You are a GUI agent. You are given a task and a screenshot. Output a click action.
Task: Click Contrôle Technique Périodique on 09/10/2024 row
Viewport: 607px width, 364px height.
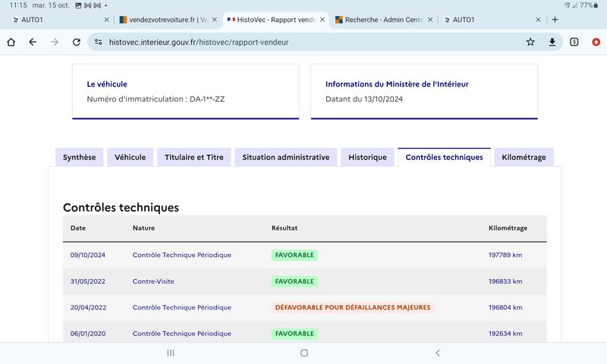(x=181, y=255)
